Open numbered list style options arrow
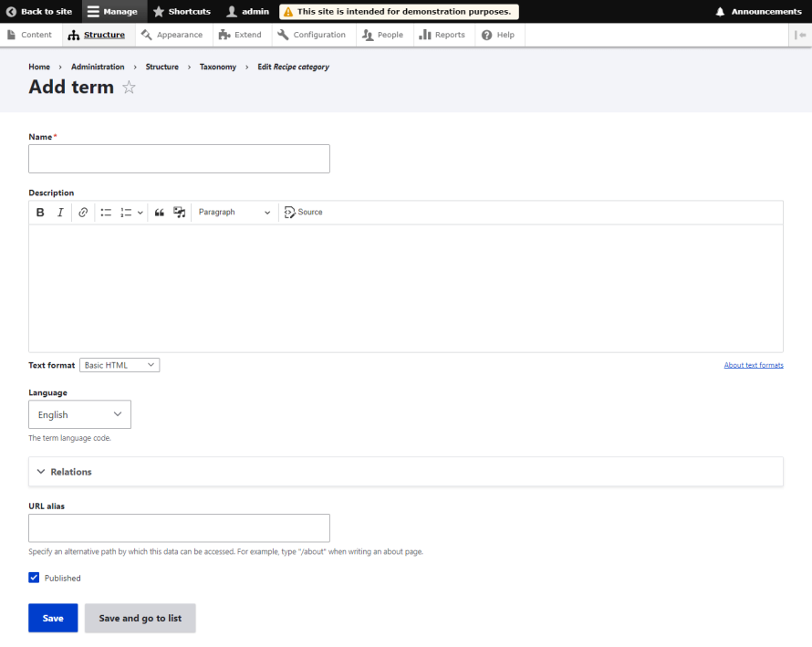This screenshot has width=812, height=647. point(140,213)
